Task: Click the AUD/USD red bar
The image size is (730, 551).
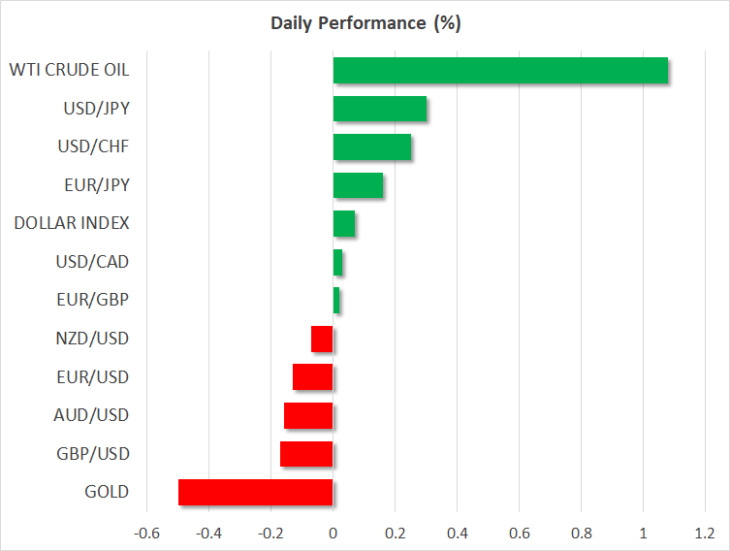Action: click(x=308, y=416)
